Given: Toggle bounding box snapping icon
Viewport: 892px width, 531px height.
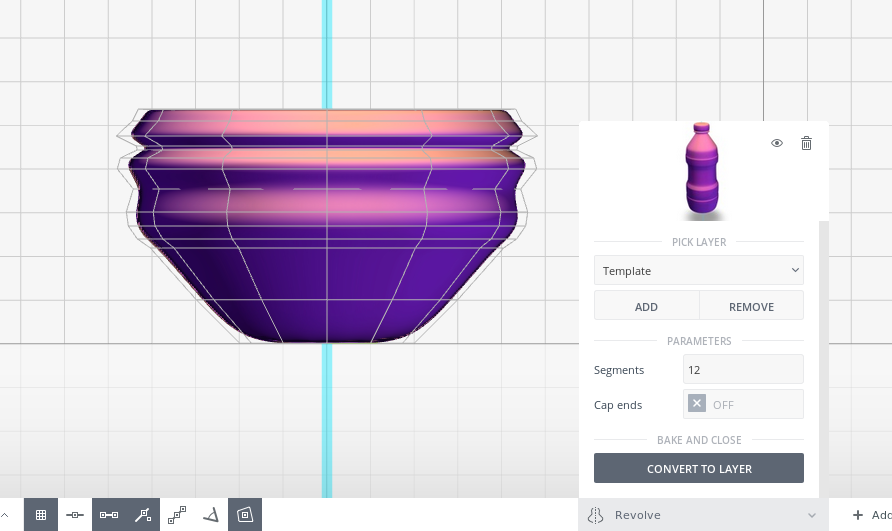Looking at the screenshot, I should [x=245, y=514].
